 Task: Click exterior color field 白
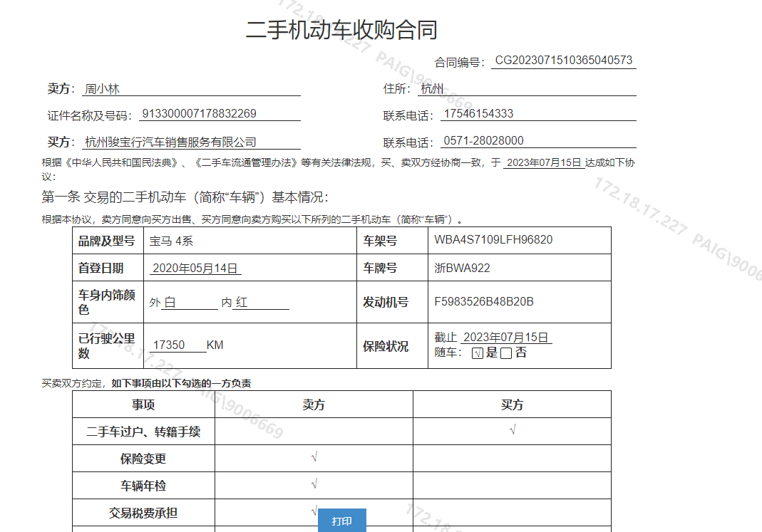coord(190,303)
